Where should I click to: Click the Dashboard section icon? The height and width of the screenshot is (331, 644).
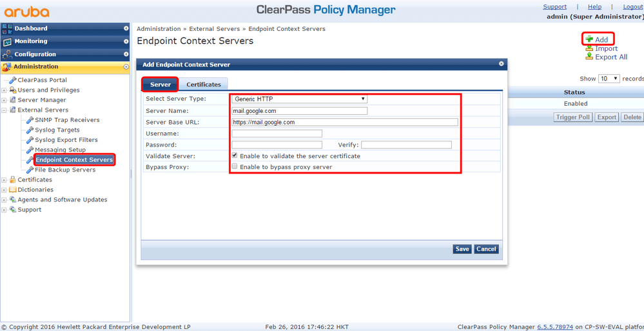7,28
